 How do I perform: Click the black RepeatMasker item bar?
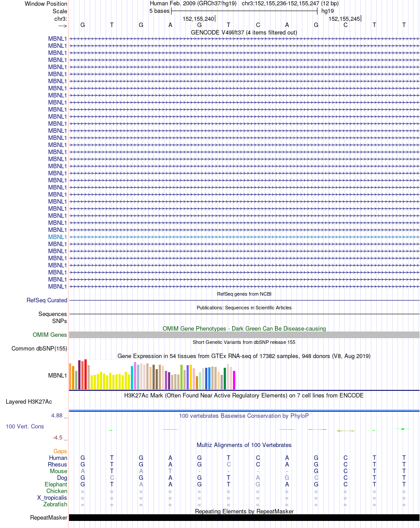coord(244,517)
